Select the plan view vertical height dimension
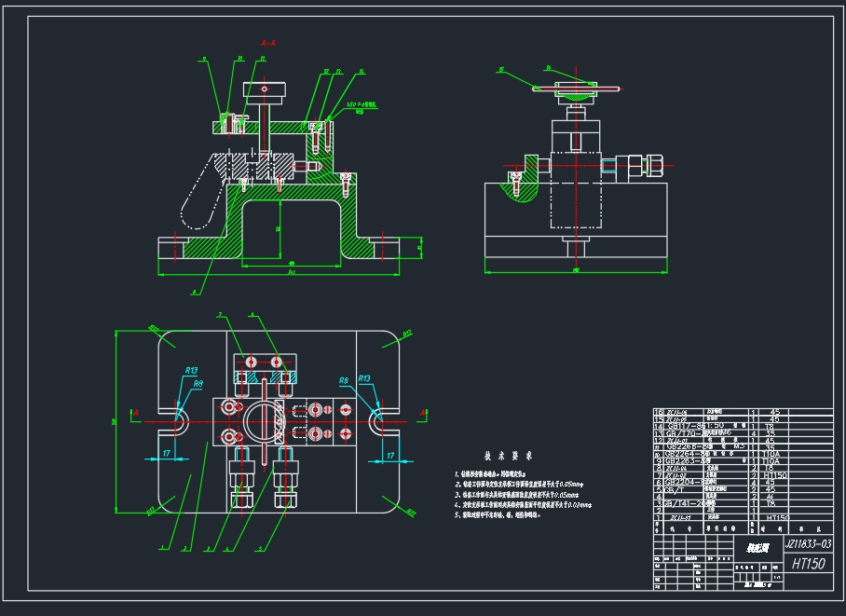Viewport: 846px width, 616px height. pyautogui.click(x=116, y=421)
